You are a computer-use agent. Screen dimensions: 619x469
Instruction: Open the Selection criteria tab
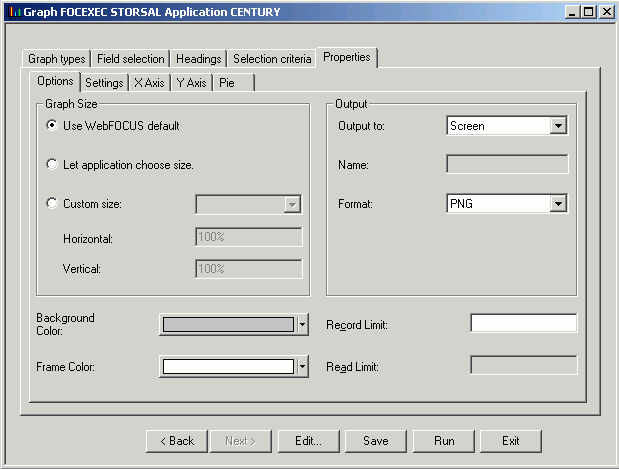[x=272, y=59]
